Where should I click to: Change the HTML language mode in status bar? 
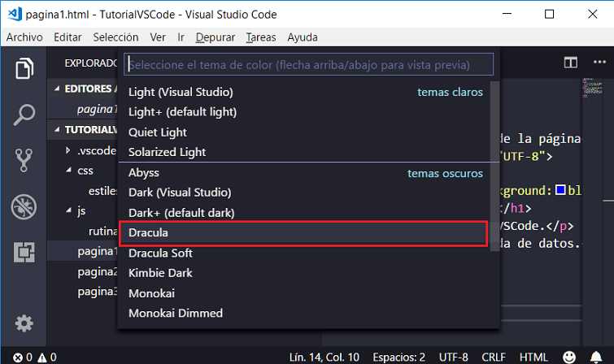click(533, 357)
